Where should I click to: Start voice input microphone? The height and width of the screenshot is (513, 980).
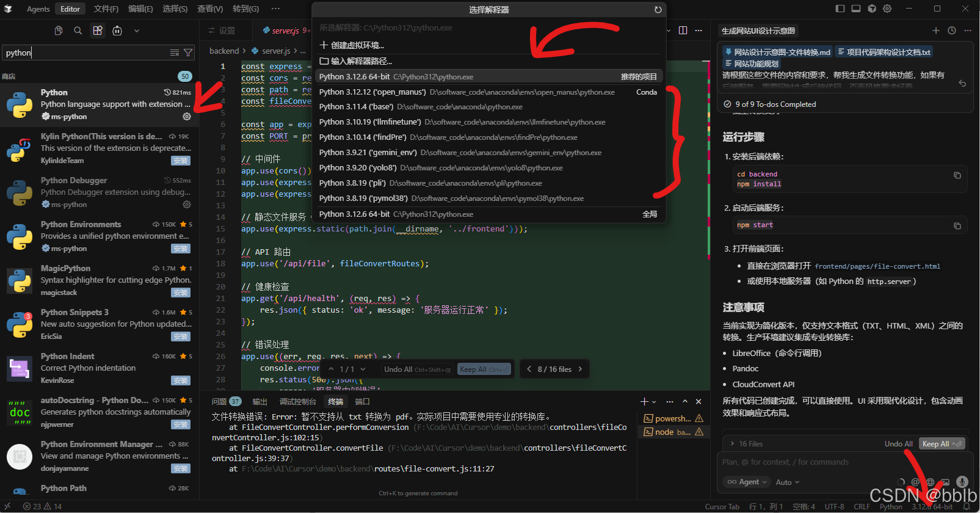coord(962,482)
